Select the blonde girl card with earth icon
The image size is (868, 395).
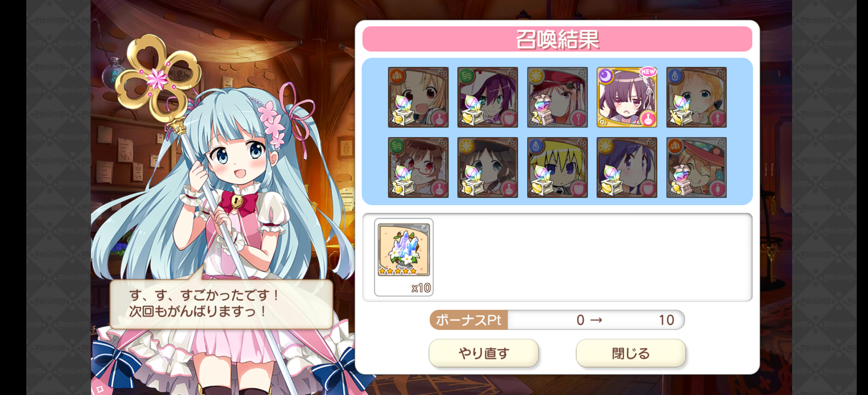point(418,97)
